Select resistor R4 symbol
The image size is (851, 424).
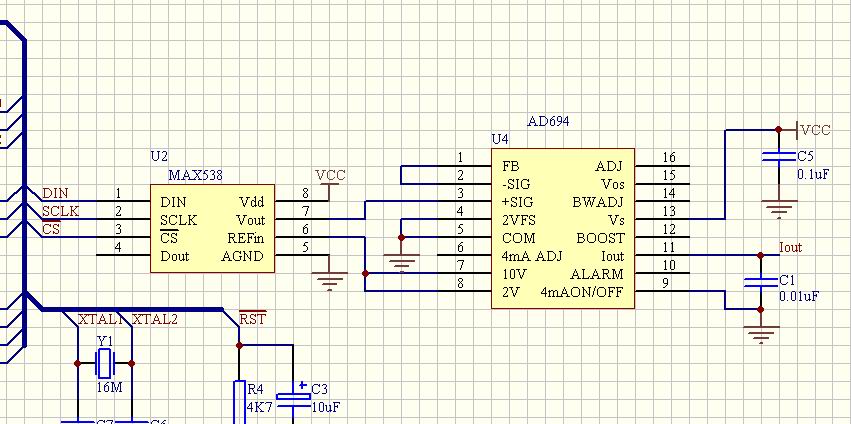tap(239, 403)
